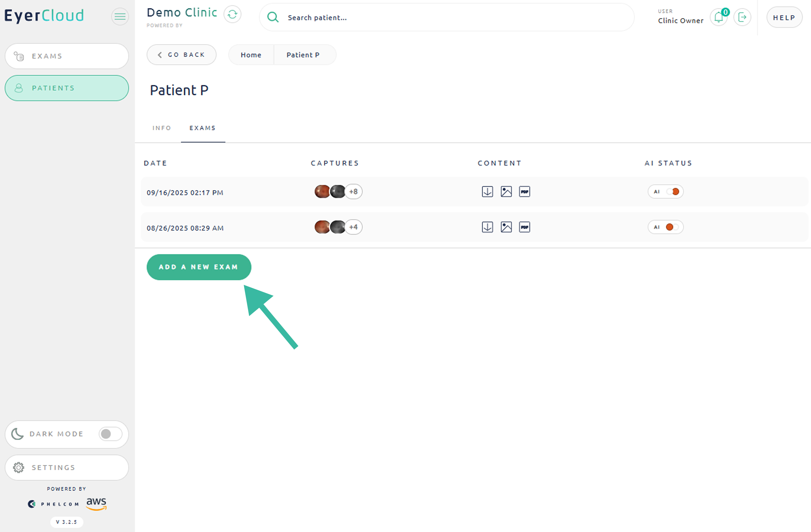Click the hamburger menu icon beside the EyerCloud logo
Screen dimensions: 811x532
click(x=120, y=16)
